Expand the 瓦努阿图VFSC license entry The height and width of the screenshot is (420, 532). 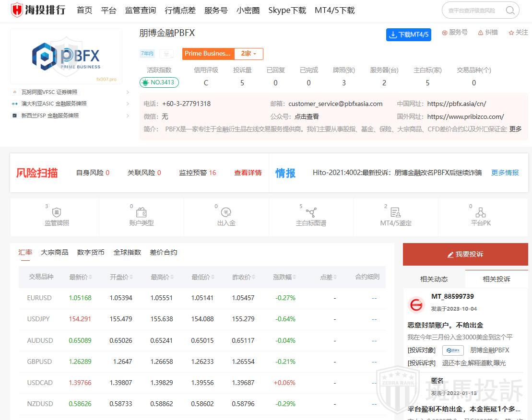tap(128, 92)
